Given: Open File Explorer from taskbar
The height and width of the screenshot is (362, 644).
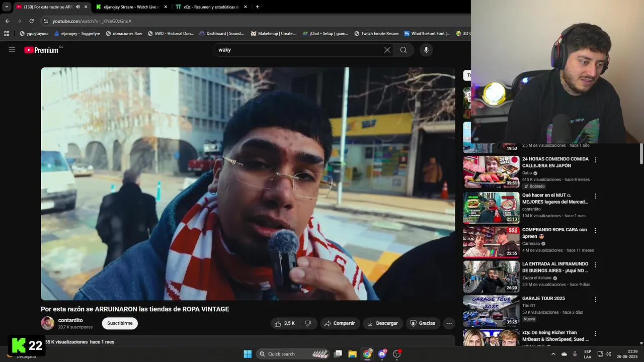Looking at the screenshot, I should 352,354.
